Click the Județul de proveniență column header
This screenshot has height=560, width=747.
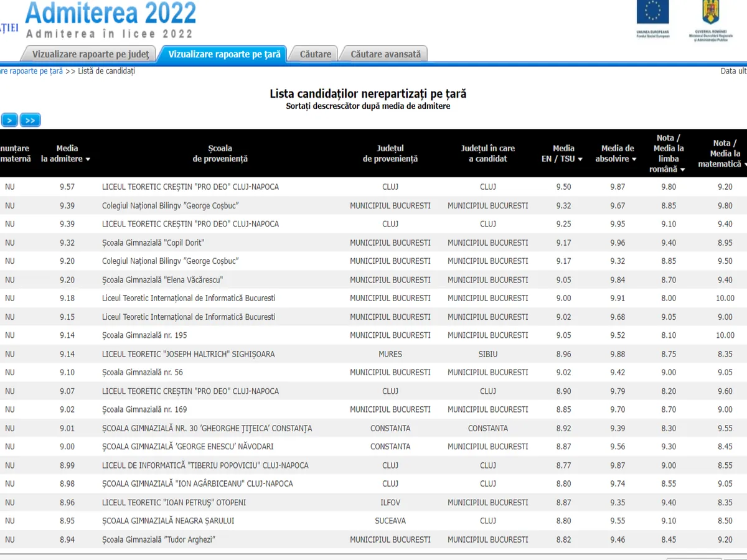tap(390, 154)
